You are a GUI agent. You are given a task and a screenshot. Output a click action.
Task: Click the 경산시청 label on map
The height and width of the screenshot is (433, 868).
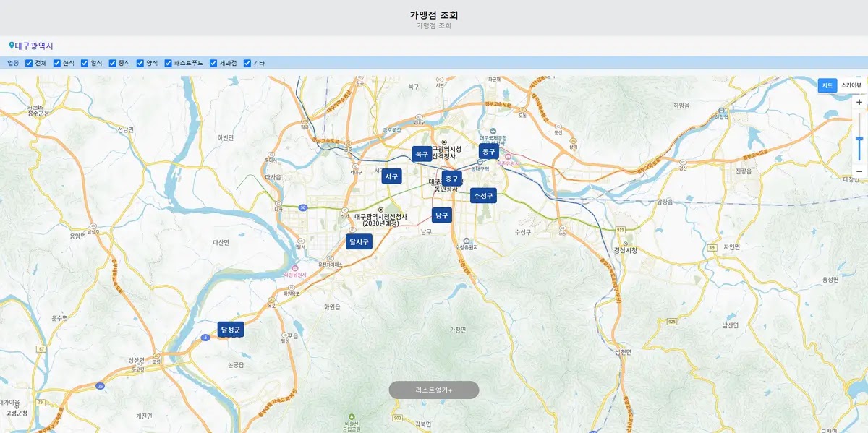pos(625,250)
